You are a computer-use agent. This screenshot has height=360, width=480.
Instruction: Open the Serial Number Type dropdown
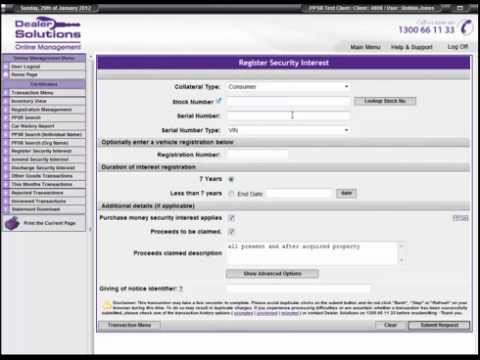(x=288, y=130)
